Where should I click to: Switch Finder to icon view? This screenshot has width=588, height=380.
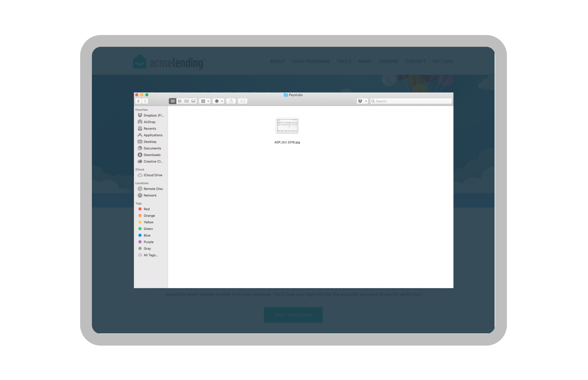[x=172, y=101]
